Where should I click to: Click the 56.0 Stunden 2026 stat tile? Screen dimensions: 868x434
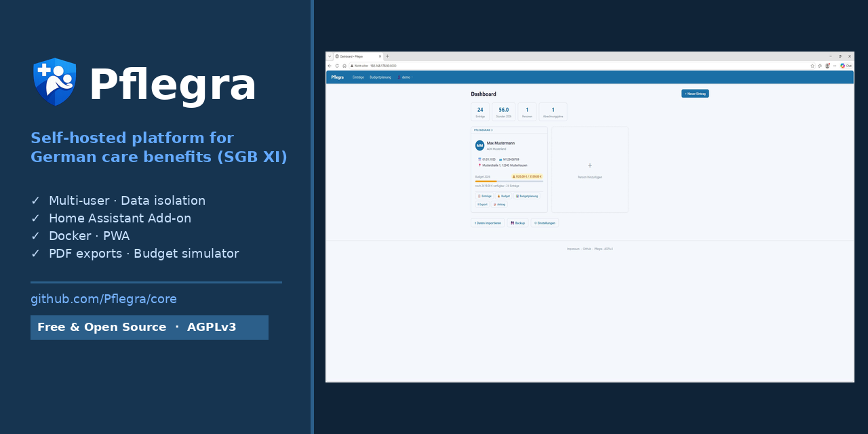503,112
